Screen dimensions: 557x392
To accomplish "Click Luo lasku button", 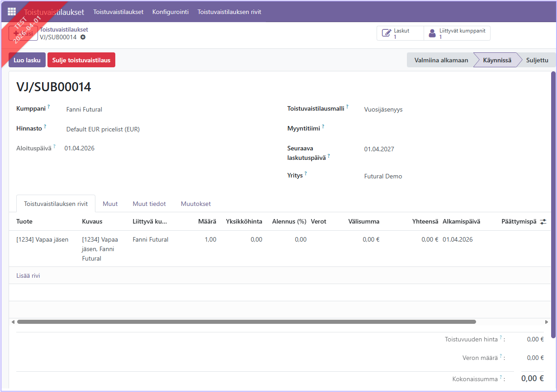I will click(27, 60).
